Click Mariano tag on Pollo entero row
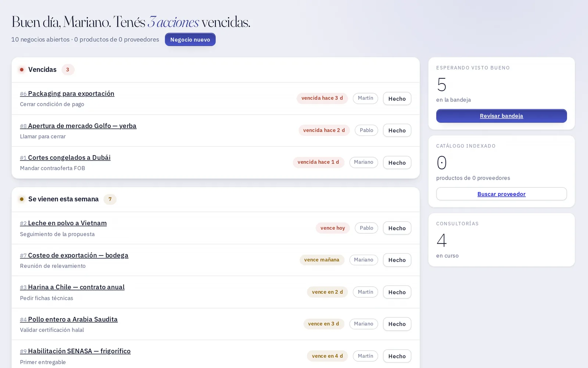Viewport: 588px width, 368px height. 363,324
